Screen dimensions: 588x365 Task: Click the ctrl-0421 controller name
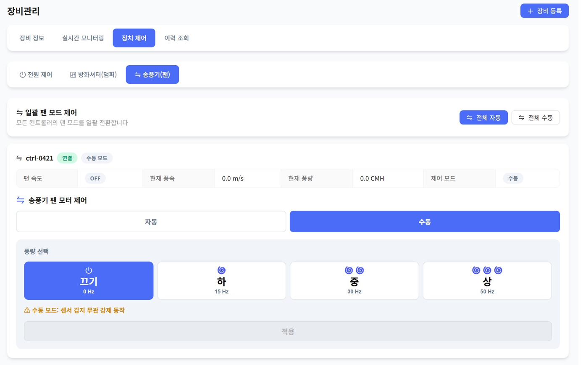(x=39, y=158)
